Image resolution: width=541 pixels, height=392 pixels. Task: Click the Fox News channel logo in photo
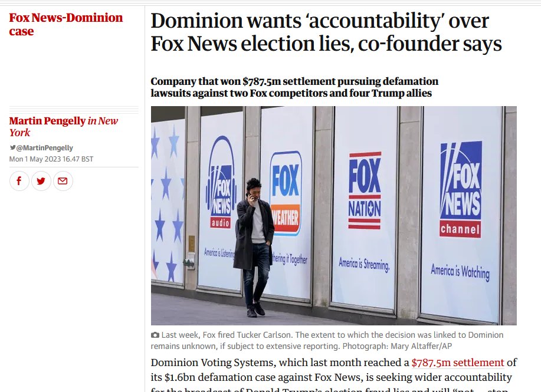[461, 189]
